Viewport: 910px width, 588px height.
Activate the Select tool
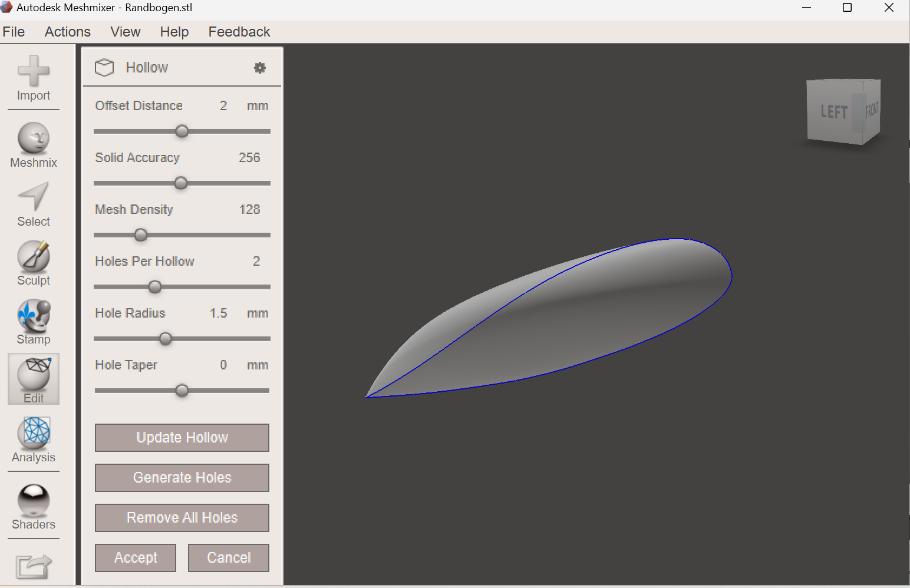point(33,203)
